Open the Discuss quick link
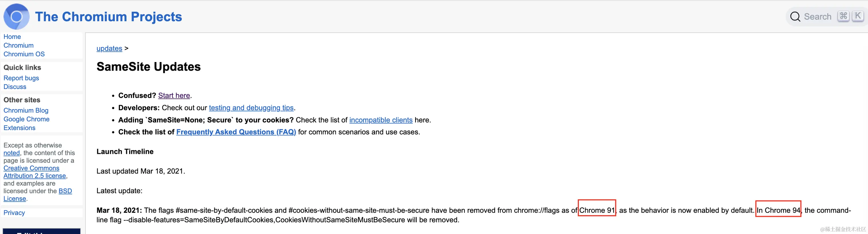The width and height of the screenshot is (868, 234). 15,87
